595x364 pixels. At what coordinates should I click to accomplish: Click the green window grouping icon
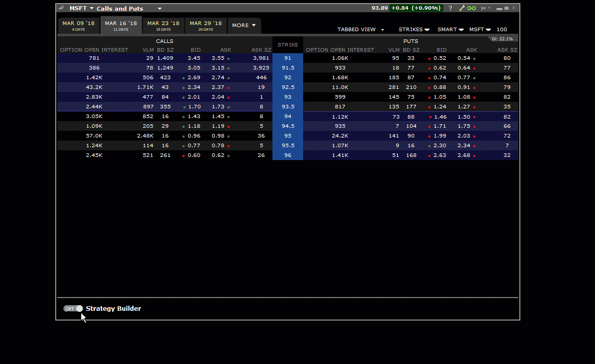[x=471, y=8]
